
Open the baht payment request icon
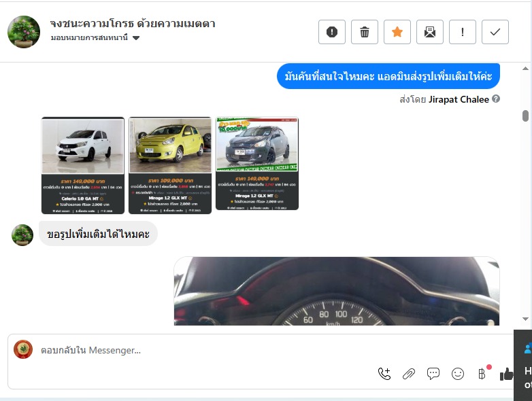[x=482, y=374]
